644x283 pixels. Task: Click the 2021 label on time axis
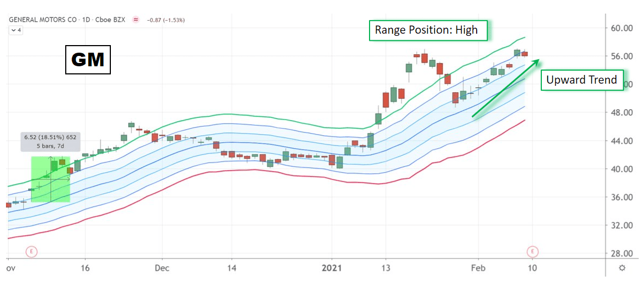coord(331,268)
